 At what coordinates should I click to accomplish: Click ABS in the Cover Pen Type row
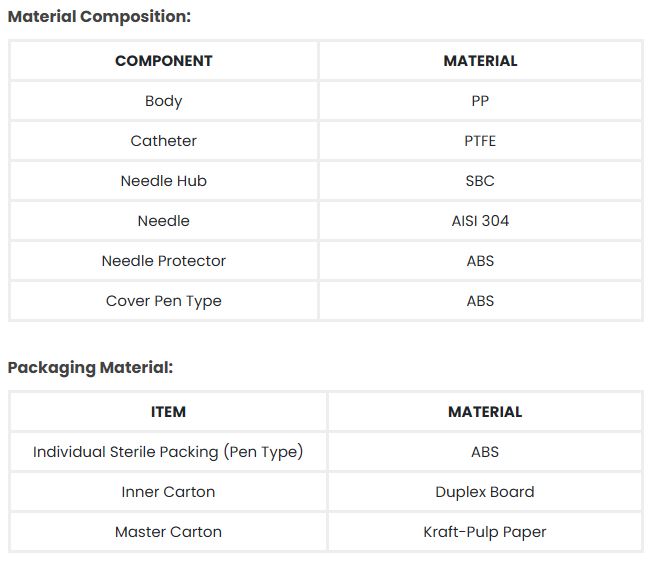pyautogui.click(x=480, y=301)
